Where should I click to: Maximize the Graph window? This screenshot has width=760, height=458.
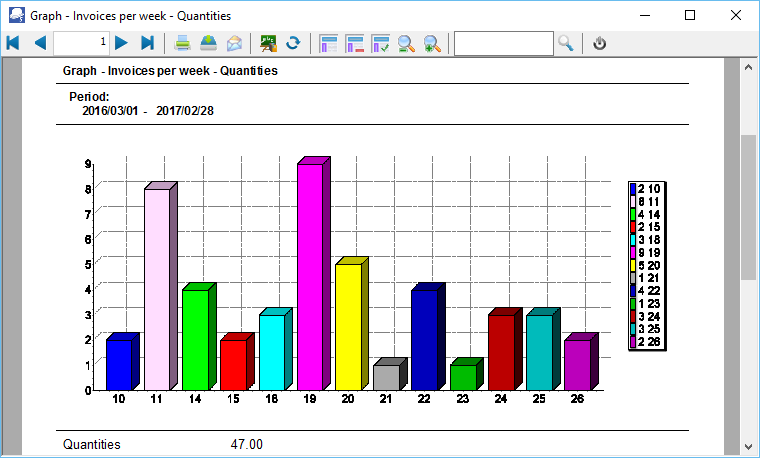[690, 15]
